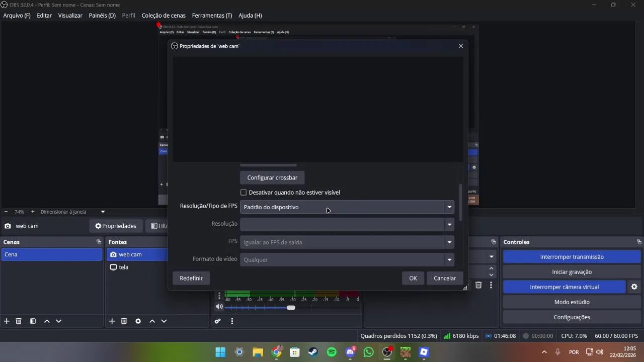The width and height of the screenshot is (644, 362).
Task: Open advanced audio properties gears icon
Action: [x=218, y=321]
